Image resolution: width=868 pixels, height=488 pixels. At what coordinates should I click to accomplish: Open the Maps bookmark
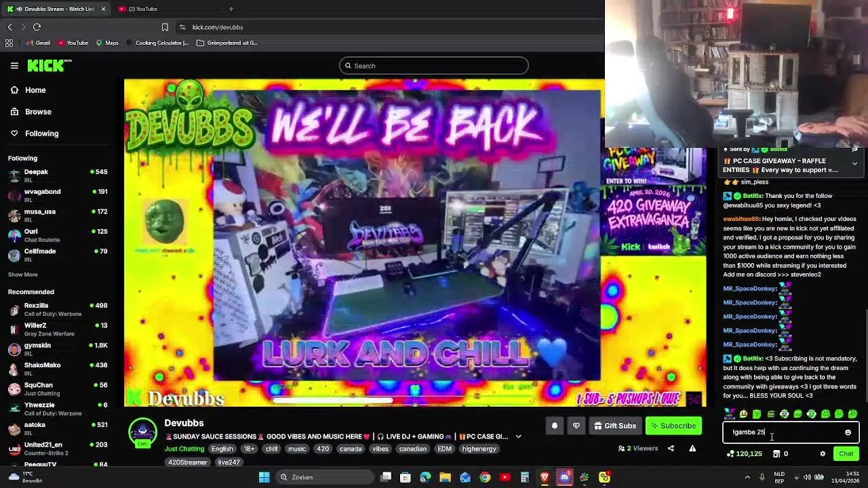coord(107,43)
